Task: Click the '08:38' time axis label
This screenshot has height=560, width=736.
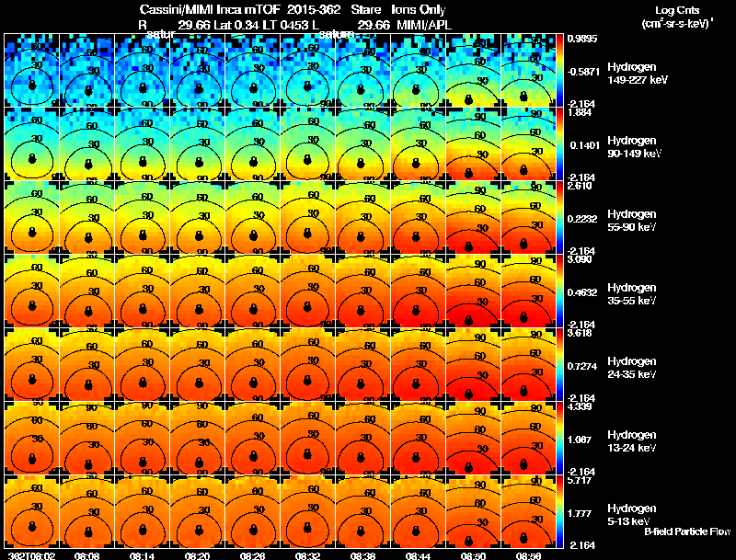Action: click(362, 555)
